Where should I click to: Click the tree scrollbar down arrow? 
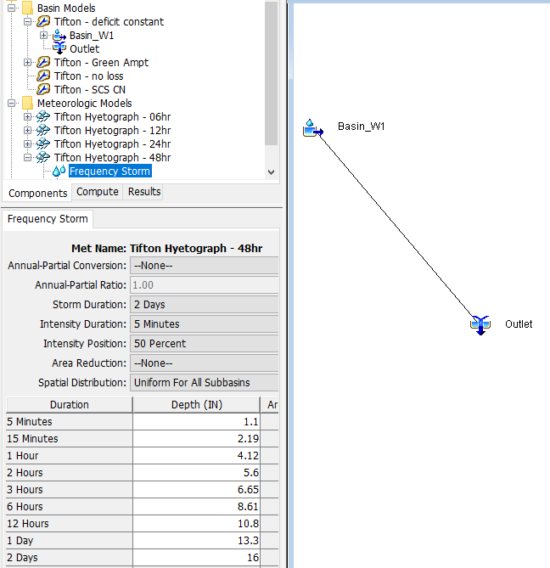coord(271,172)
